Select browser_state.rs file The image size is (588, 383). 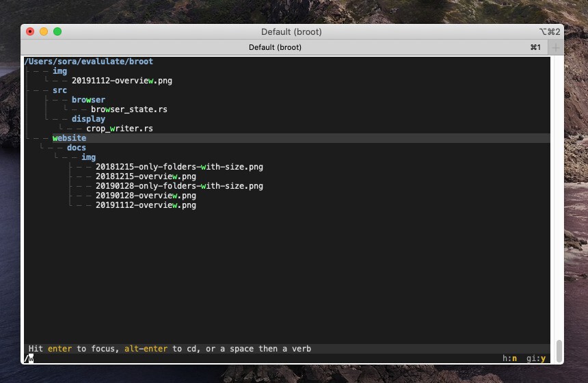click(x=129, y=109)
